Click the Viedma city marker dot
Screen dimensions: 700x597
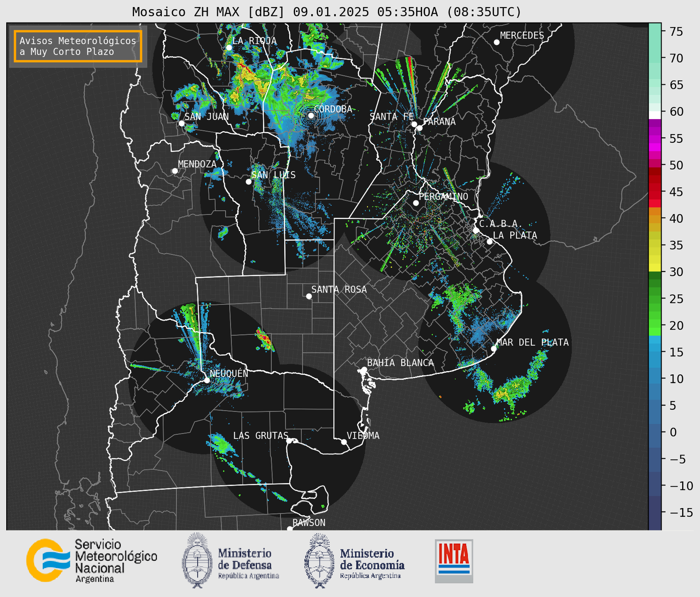point(344,442)
